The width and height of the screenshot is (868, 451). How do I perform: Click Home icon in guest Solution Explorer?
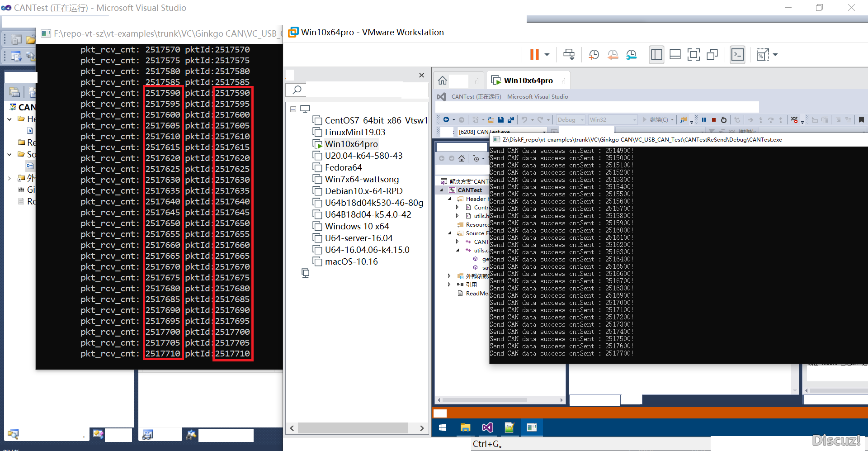(x=462, y=158)
